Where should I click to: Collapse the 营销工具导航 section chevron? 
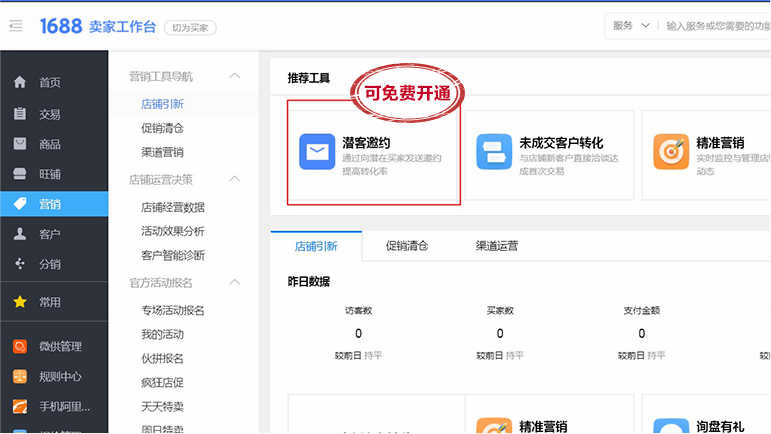pos(235,76)
